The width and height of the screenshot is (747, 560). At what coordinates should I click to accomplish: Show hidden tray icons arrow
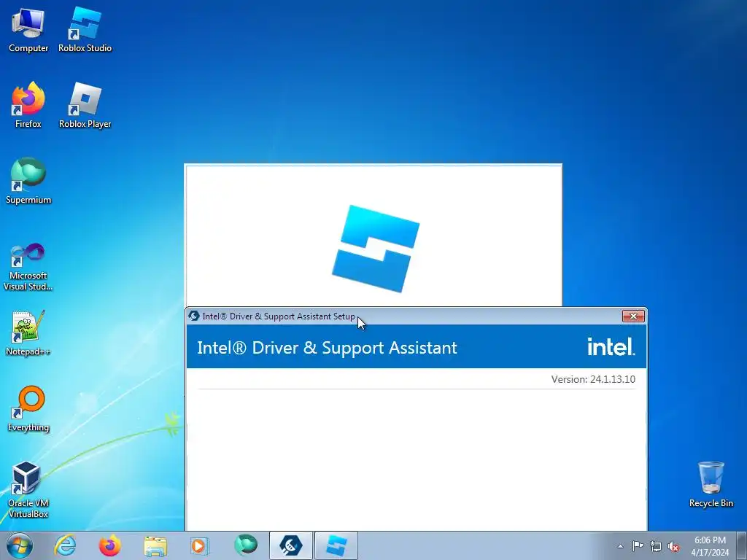point(620,546)
